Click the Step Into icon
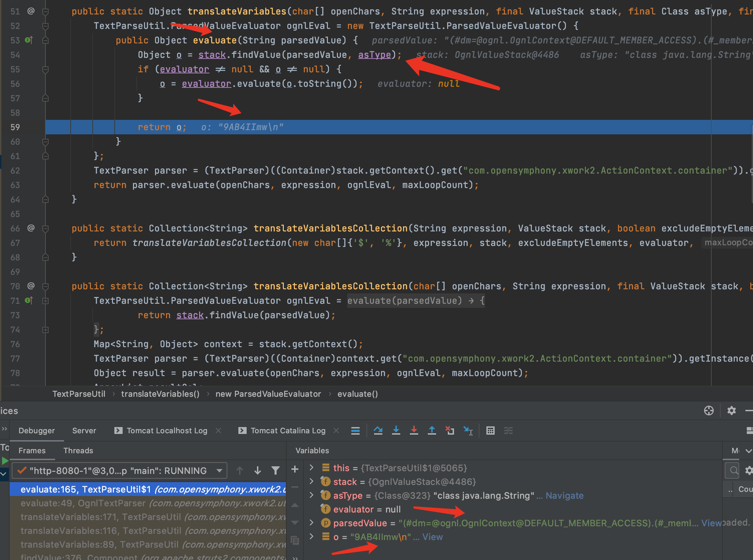 (396, 431)
